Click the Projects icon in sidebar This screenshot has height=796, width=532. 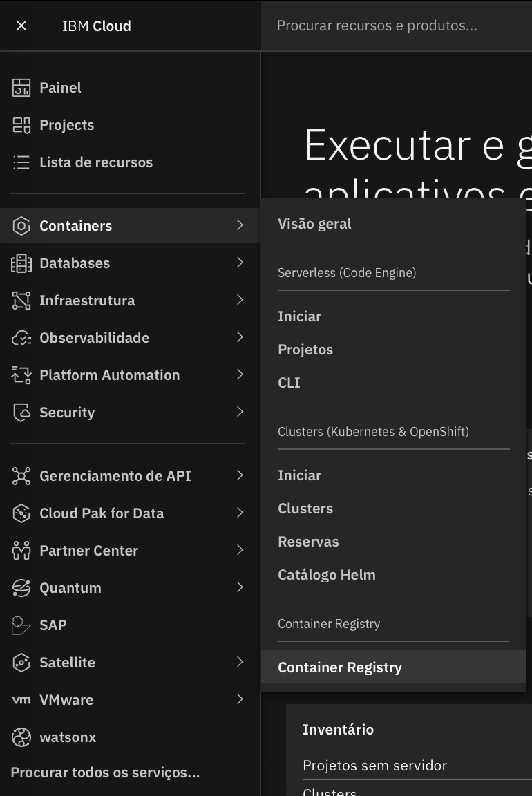click(21, 125)
